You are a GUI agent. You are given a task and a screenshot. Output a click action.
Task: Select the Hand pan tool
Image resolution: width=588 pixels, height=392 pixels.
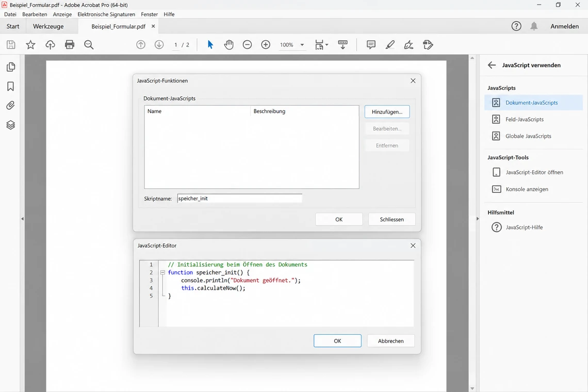(228, 45)
